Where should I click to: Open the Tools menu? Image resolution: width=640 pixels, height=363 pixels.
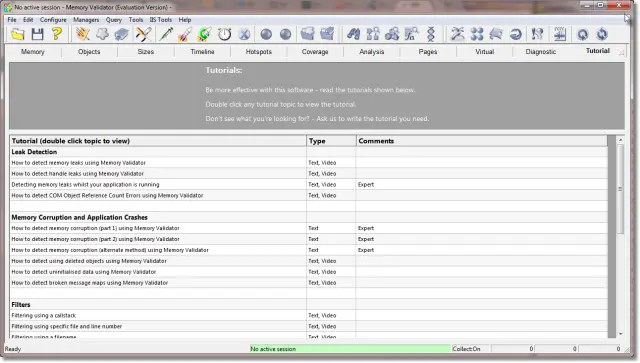(136, 20)
